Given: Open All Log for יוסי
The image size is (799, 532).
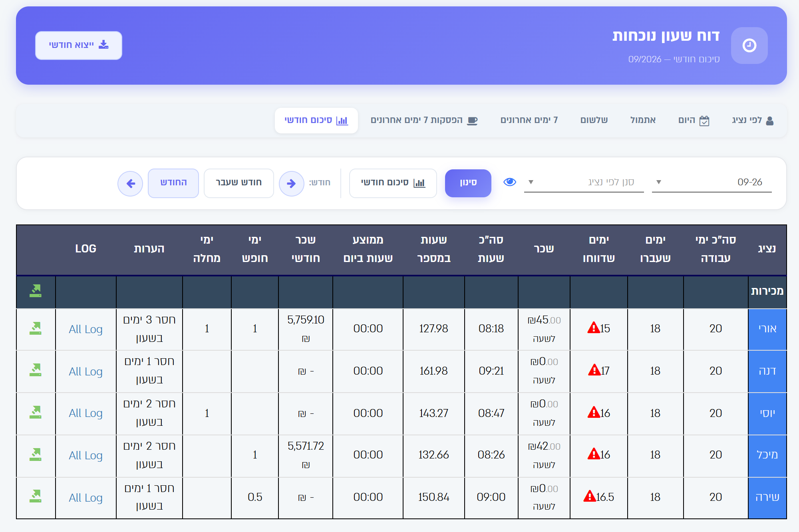Looking at the screenshot, I should point(85,413).
